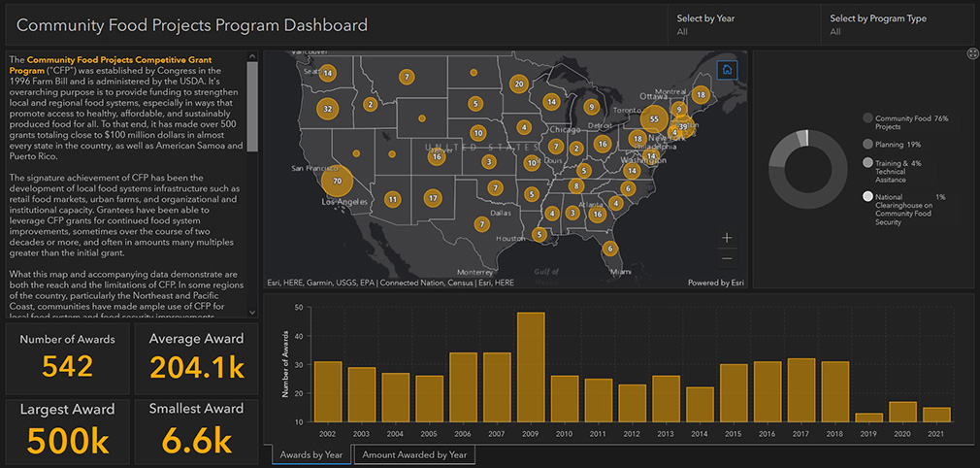Select the Nevada small dot marker
Viewport: 980px width, 468px height.
[x=356, y=153]
